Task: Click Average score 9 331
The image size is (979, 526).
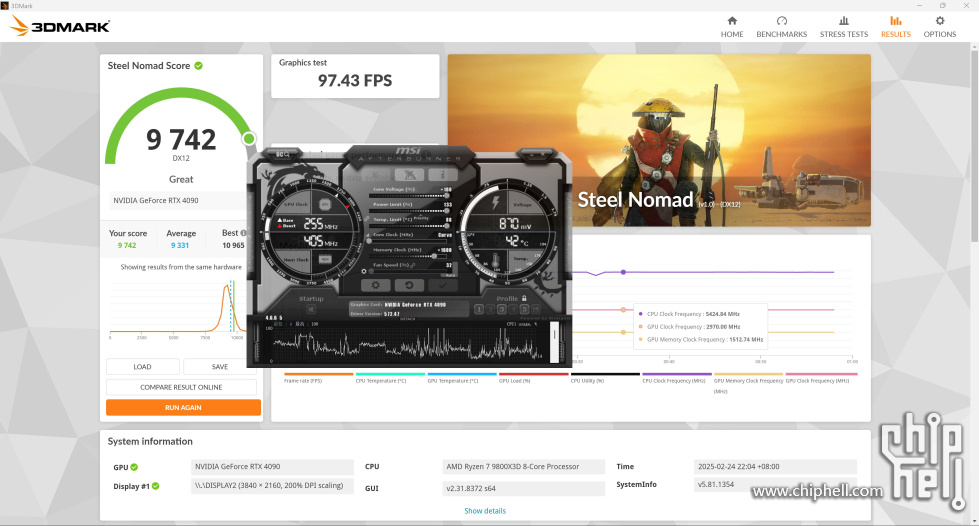Action: point(180,246)
